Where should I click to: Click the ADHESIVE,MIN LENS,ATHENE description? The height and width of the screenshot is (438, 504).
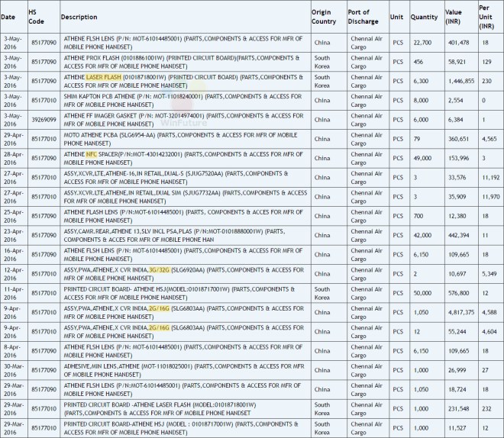click(184, 370)
